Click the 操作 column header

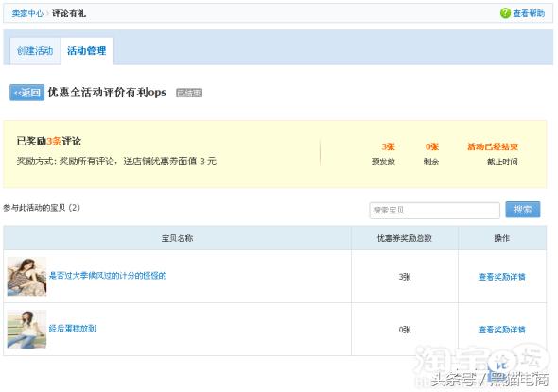(x=501, y=238)
